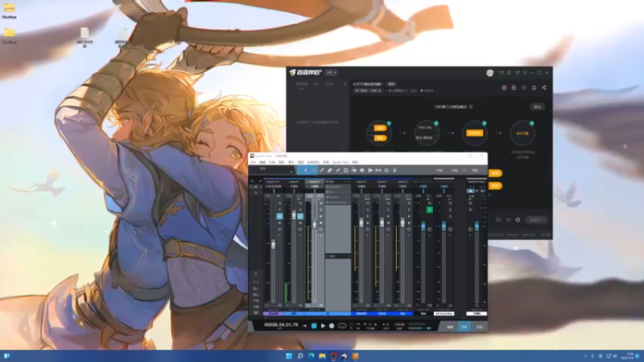The width and height of the screenshot is (644, 362).
Task: Click the timecode display 00038.04.01.78
Action: click(281, 325)
